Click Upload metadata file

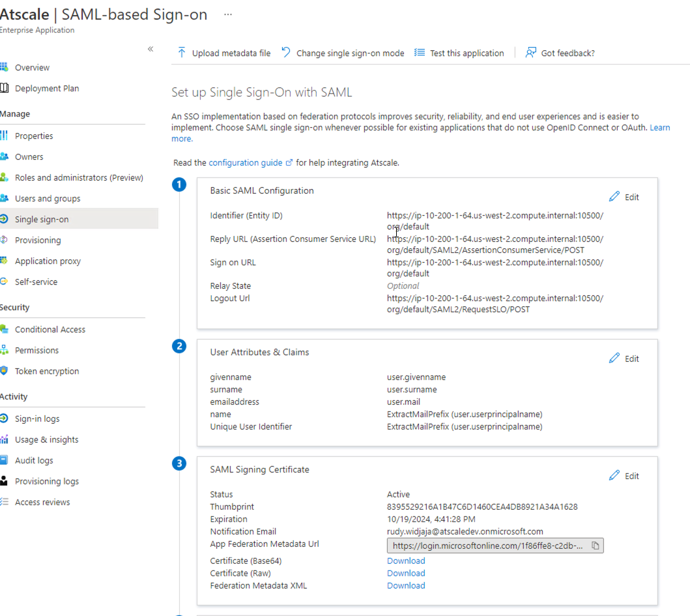(x=224, y=53)
